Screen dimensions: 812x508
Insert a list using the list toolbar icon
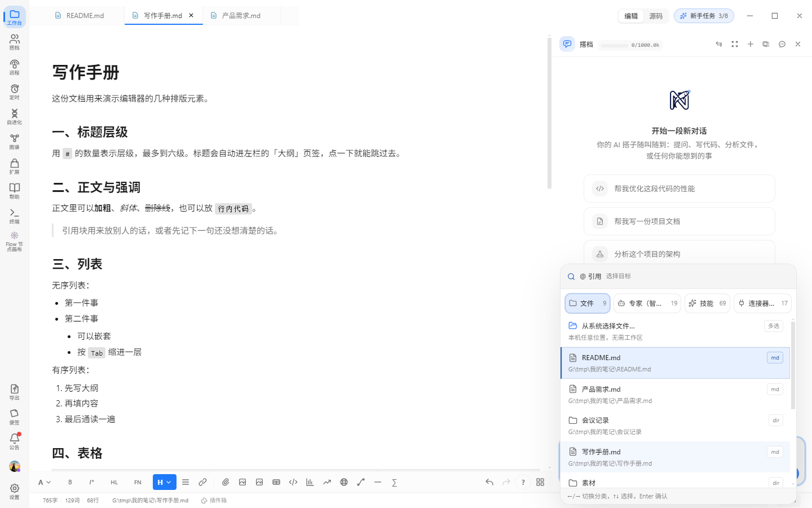[186, 482]
